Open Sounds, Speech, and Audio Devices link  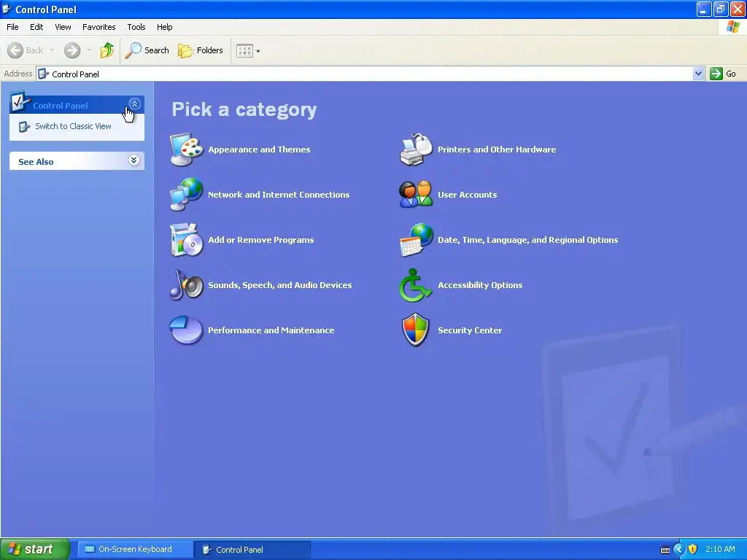(280, 285)
